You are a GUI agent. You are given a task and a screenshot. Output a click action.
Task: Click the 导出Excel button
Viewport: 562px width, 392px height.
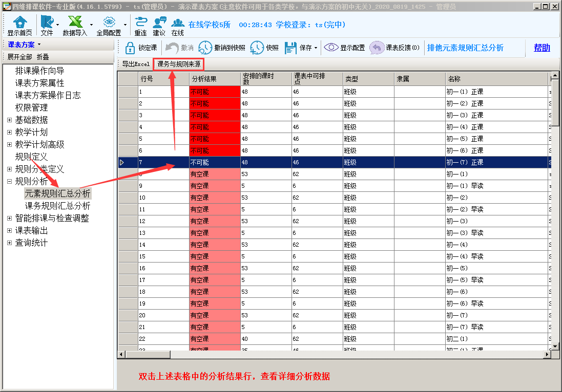pos(136,64)
